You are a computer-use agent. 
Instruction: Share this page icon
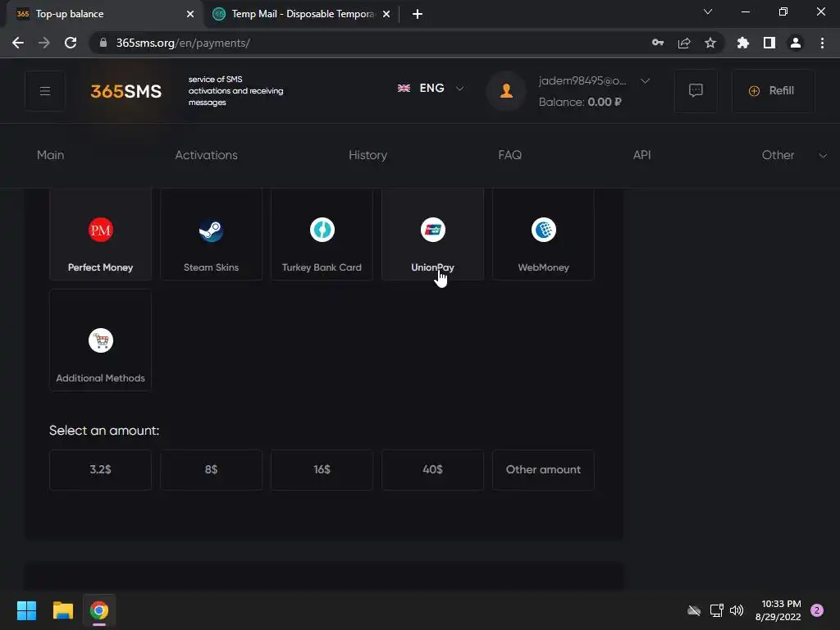tap(684, 43)
